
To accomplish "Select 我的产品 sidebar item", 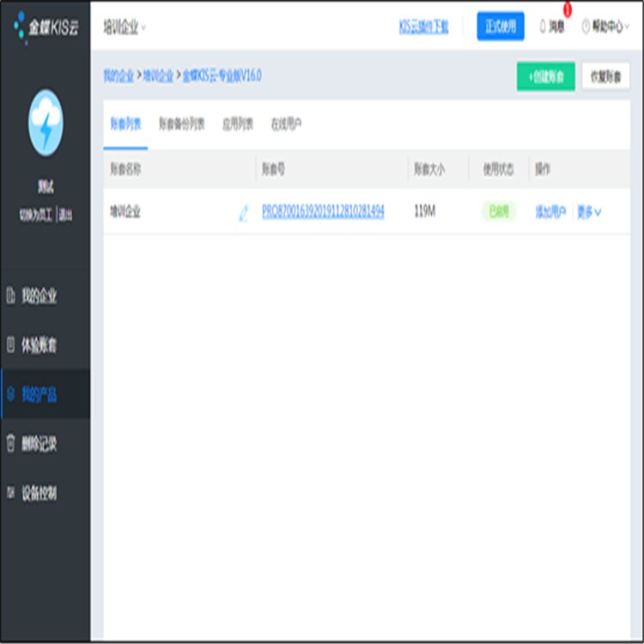I will pyautogui.click(x=46, y=394).
